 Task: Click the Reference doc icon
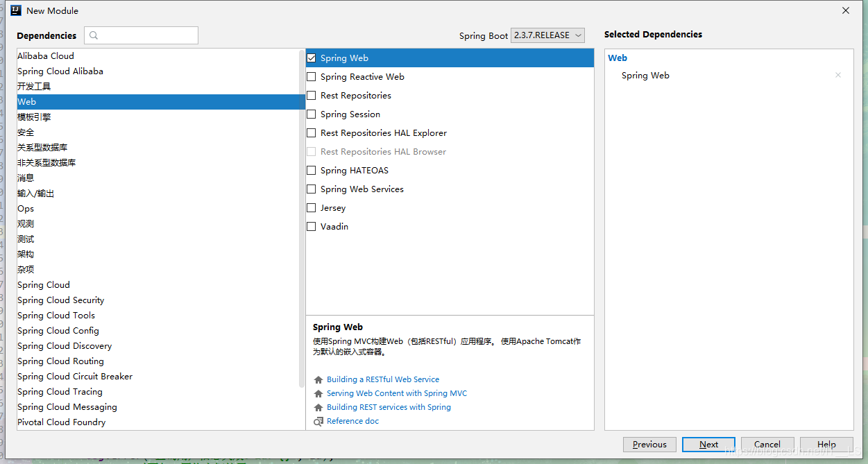pyautogui.click(x=318, y=421)
